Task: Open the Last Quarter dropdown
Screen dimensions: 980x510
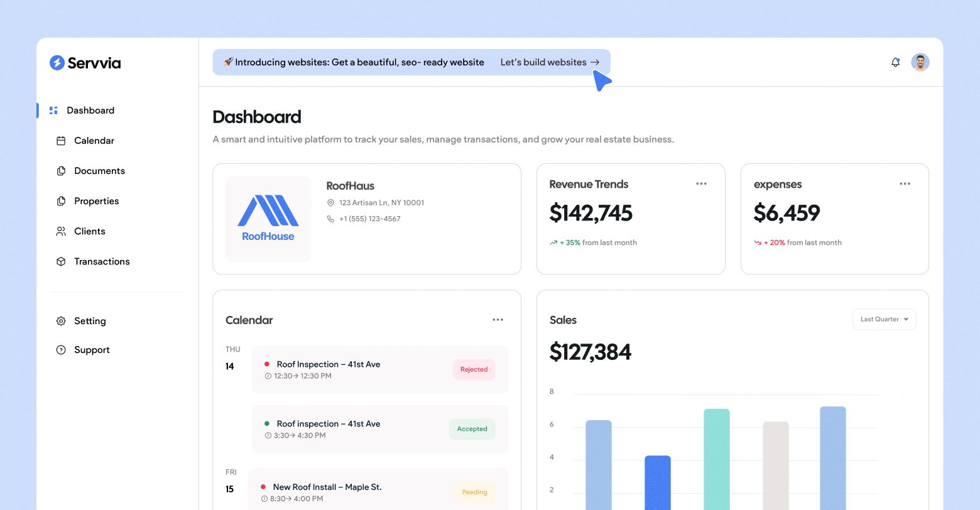Action: tap(884, 319)
